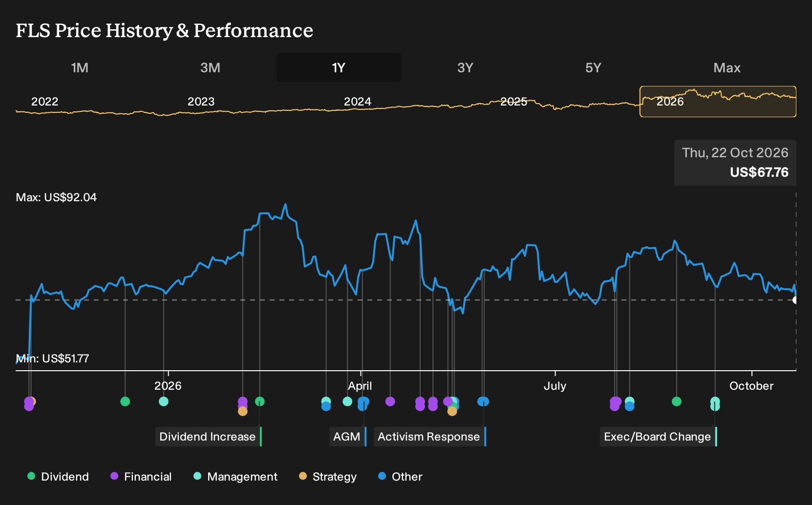Select the 1Y time range tab
The width and height of the screenshot is (812, 505).
point(339,67)
